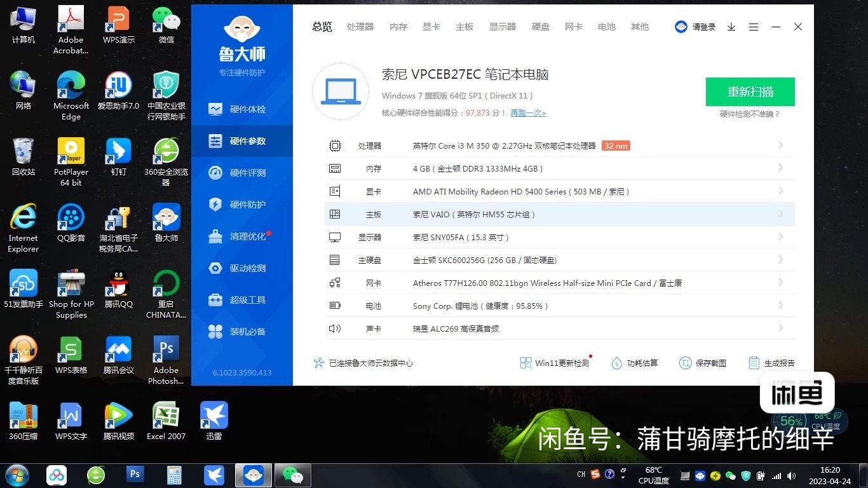
Task: Click the 处理器 chip icon
Action: tap(335, 146)
